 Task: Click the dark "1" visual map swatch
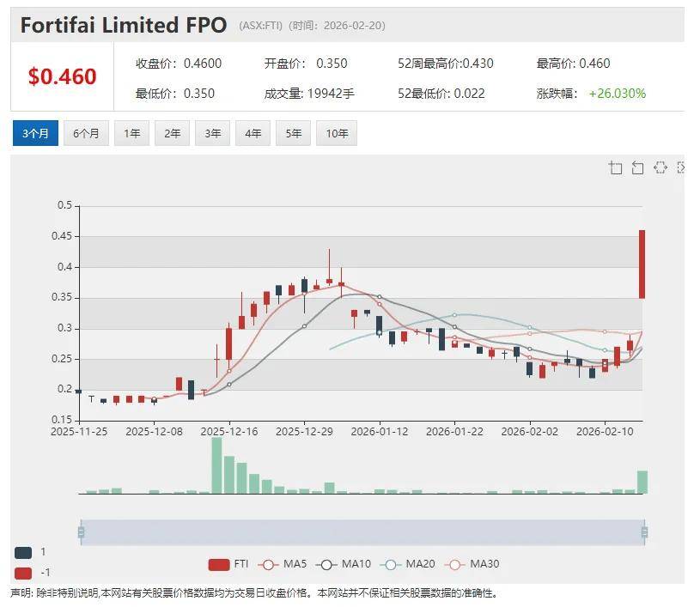click(24, 552)
